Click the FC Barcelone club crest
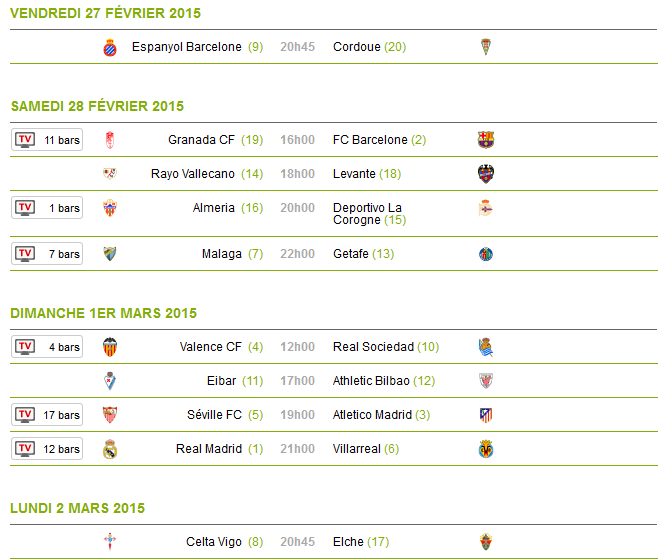Image resolution: width=667 pixels, height=559 pixels. coord(486,140)
